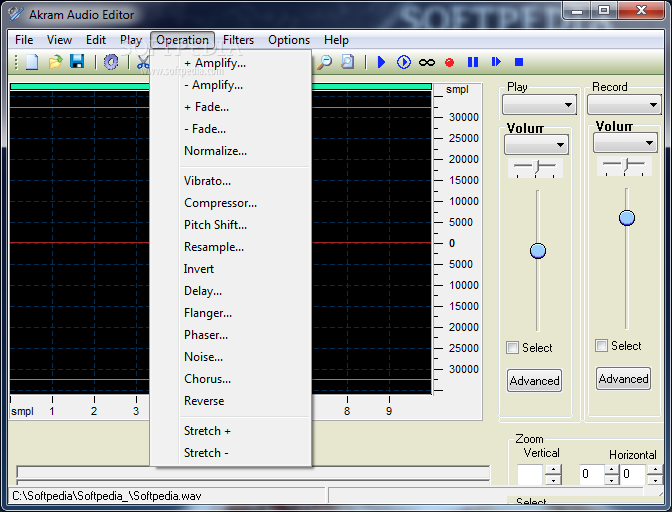The width and height of the screenshot is (672, 512).
Task: Open the Help menu
Action: (x=336, y=40)
